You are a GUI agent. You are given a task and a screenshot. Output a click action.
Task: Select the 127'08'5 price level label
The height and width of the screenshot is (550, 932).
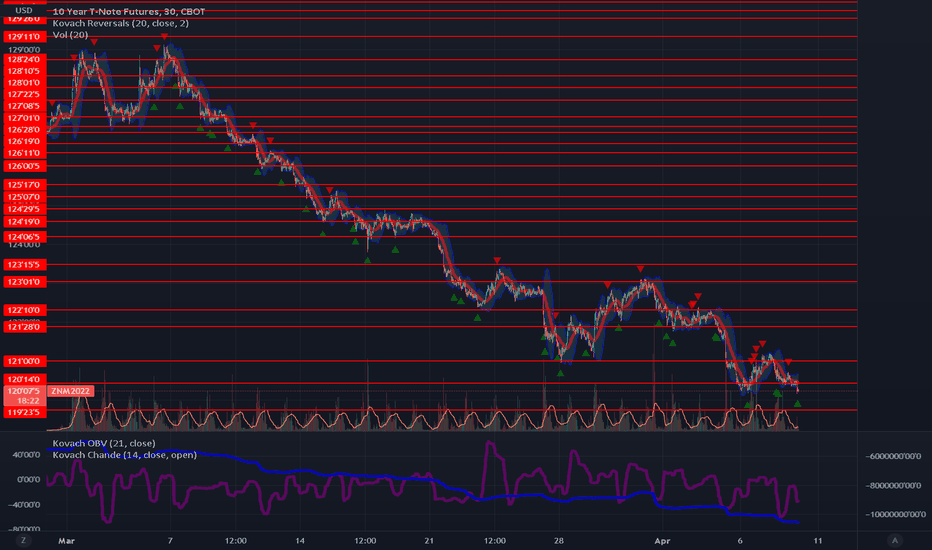tap(24, 106)
